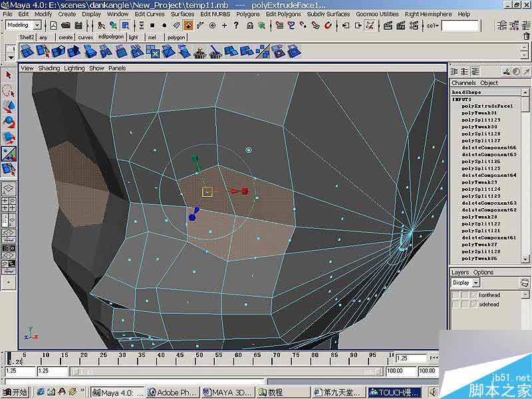Viewport: 532px width, 399px height.
Task: Click the last blue polygon shelf icon
Action: (x=294, y=52)
